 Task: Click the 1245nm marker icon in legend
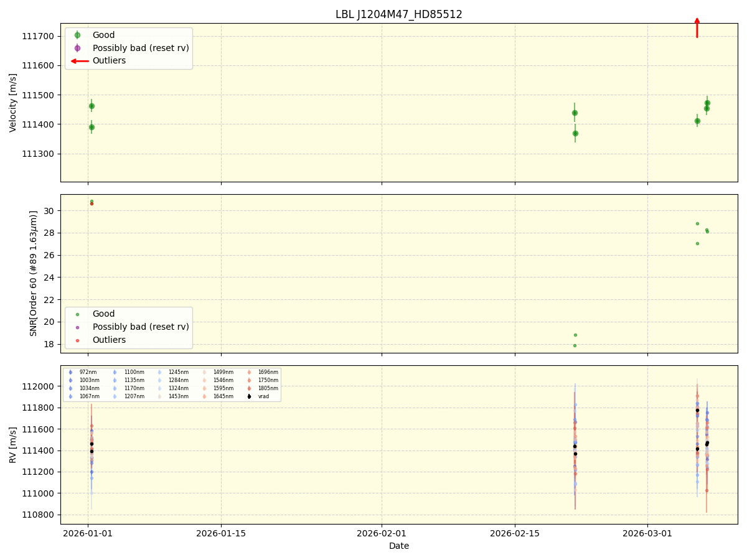[x=160, y=371]
